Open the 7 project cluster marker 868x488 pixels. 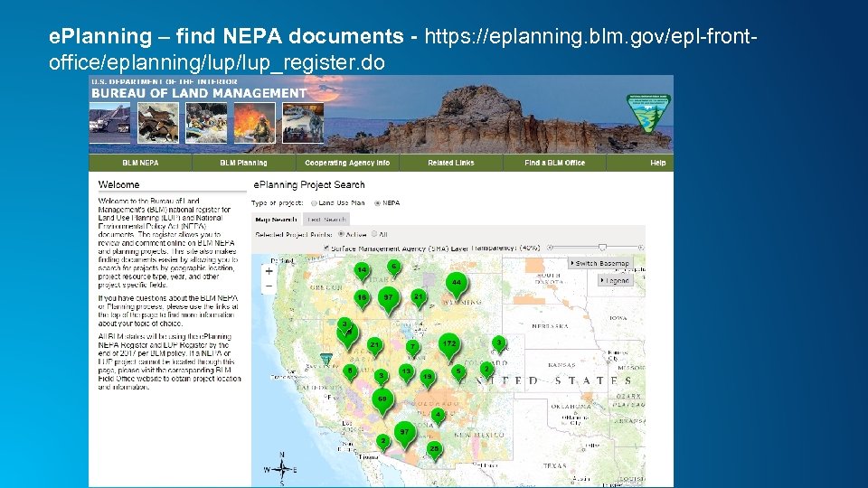click(413, 349)
